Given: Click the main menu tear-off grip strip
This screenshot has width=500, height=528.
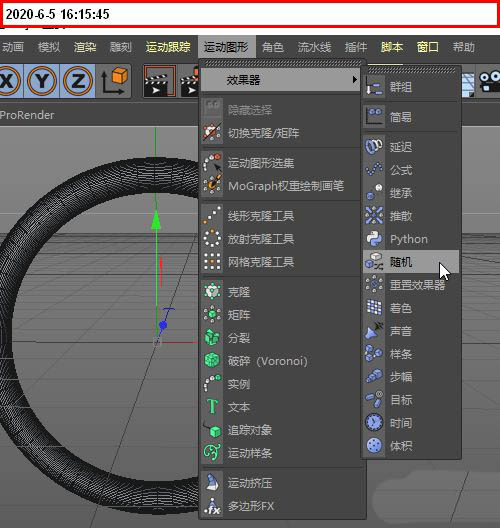Looking at the screenshot, I should (282, 64).
